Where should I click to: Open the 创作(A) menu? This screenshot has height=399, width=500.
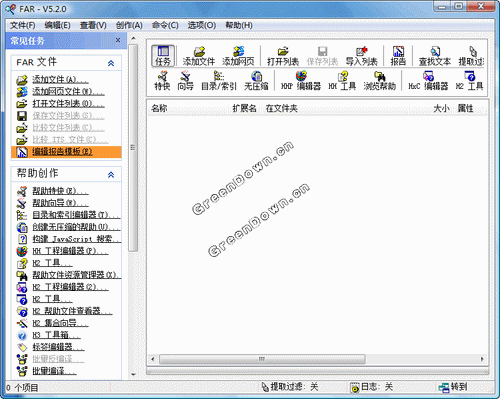[129, 25]
